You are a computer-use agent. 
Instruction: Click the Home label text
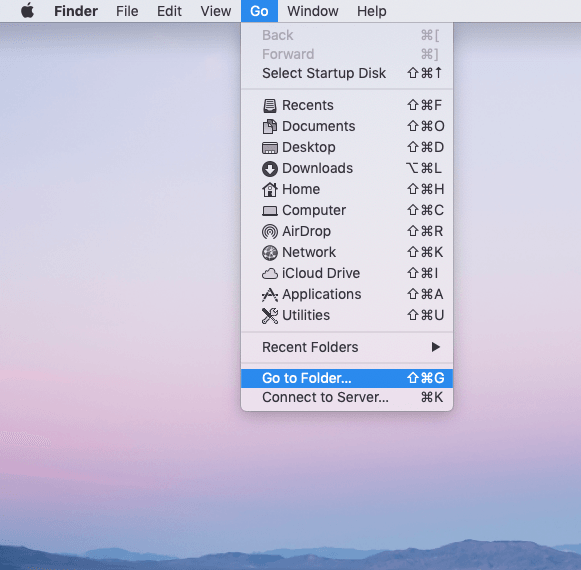tap(301, 189)
